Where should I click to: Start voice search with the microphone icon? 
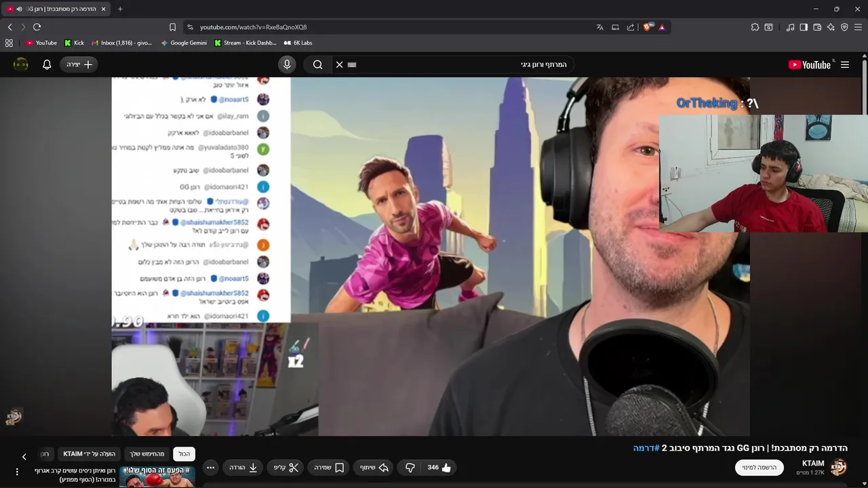[287, 64]
